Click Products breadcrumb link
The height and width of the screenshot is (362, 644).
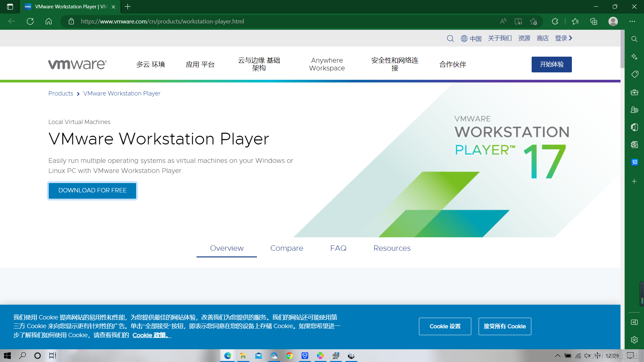pos(61,94)
